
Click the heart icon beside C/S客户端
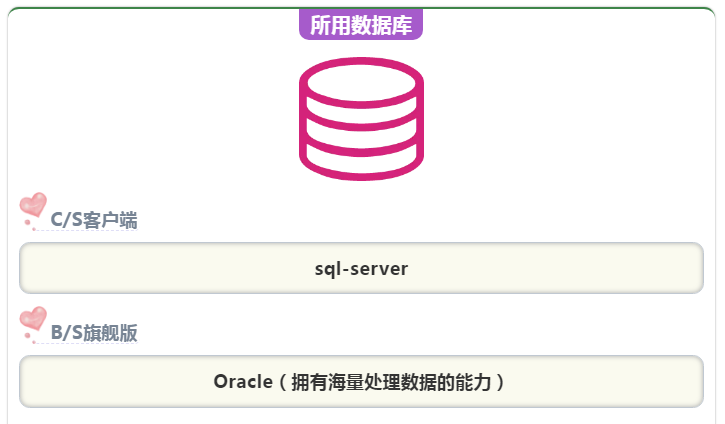point(33,204)
